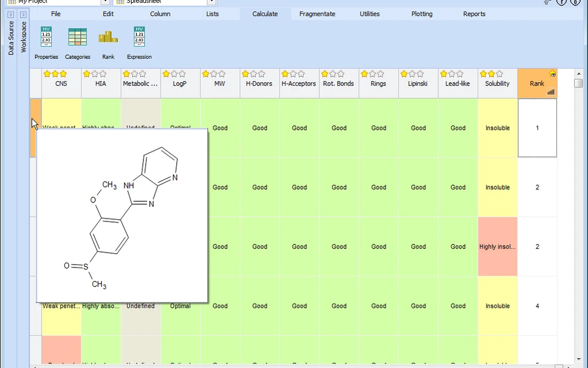Image resolution: width=588 pixels, height=368 pixels.
Task: Open the Utilities menu
Action: (370, 14)
